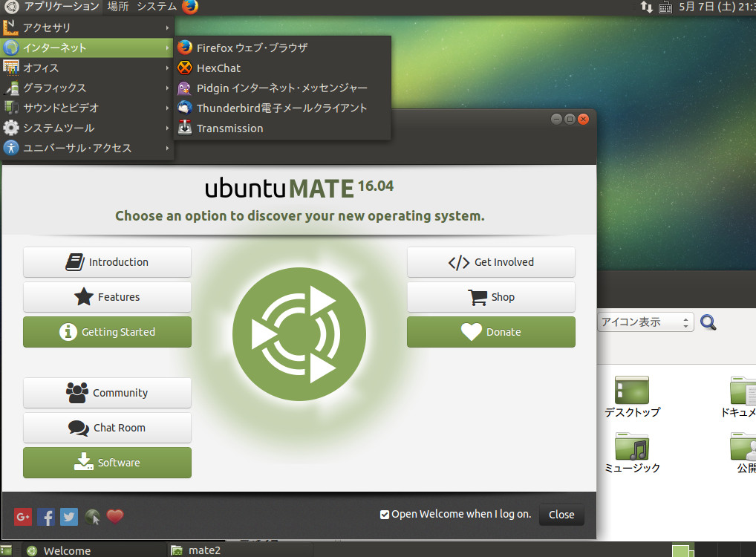Open the Chat Room
Viewport: 756px width, 557px height.
[107, 428]
